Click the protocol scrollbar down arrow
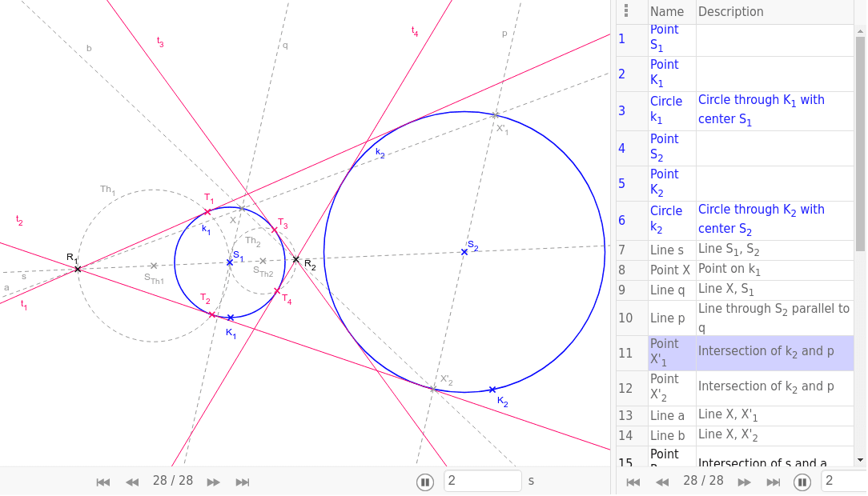The image size is (868, 496). [x=860, y=460]
